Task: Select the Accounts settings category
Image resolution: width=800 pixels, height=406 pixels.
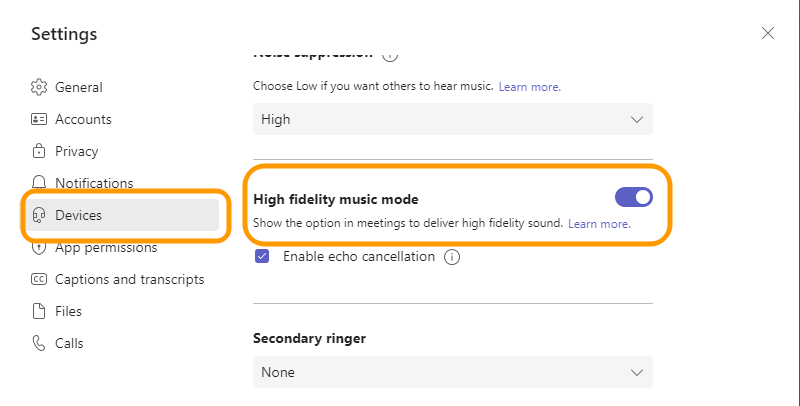Action: (x=83, y=119)
